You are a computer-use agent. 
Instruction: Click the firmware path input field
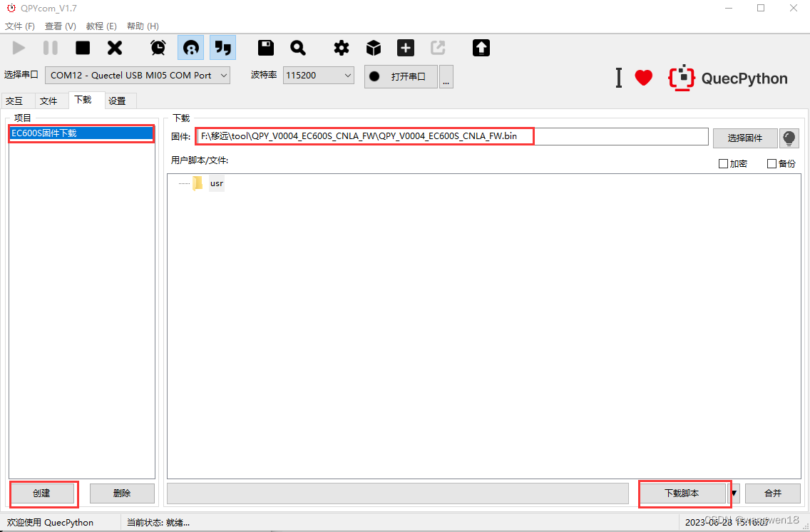452,137
